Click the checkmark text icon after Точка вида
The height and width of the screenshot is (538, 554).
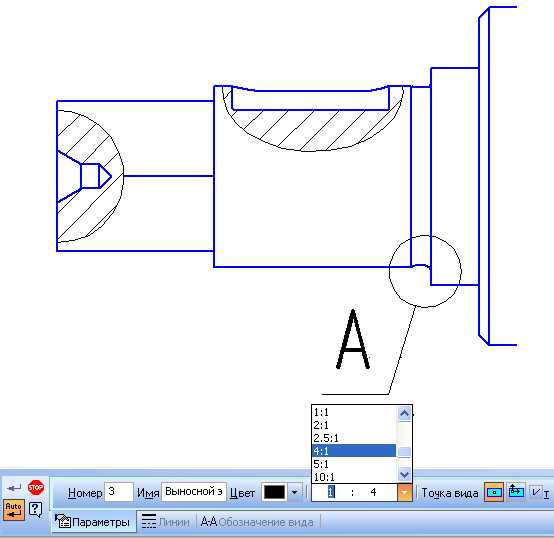pos(540,492)
